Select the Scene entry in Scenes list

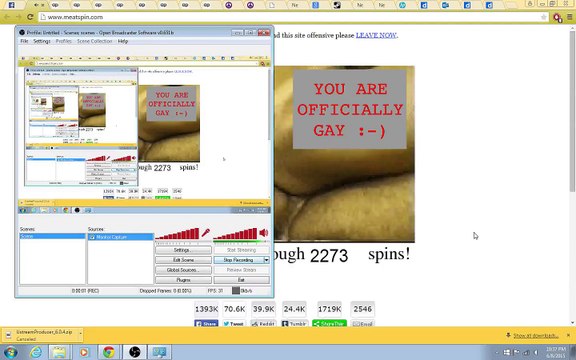(53, 236)
